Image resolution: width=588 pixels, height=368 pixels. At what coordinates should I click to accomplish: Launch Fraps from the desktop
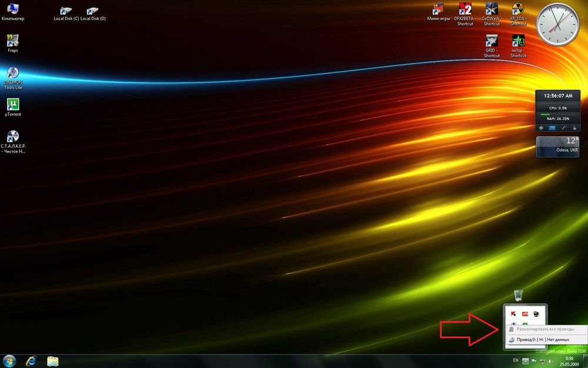point(12,41)
